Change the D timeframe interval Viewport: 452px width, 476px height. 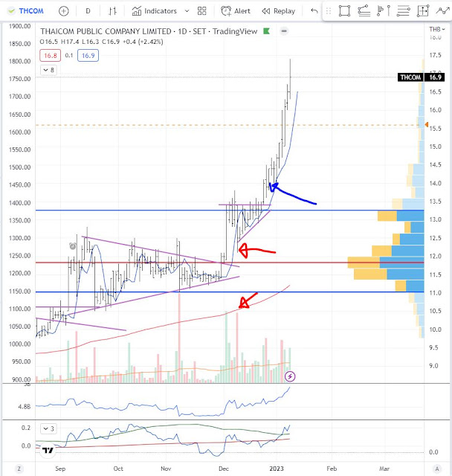click(88, 11)
